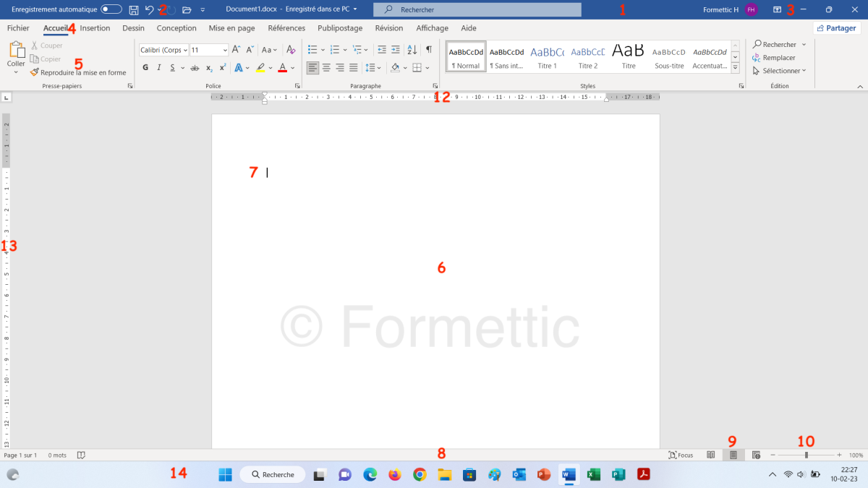Clear all formatting with the eraser icon
This screenshot has width=868, height=488.
pyautogui.click(x=291, y=50)
